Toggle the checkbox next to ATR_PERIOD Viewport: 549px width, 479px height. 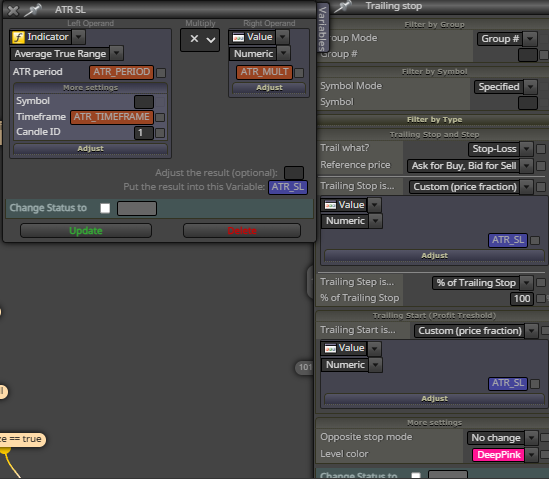161,73
